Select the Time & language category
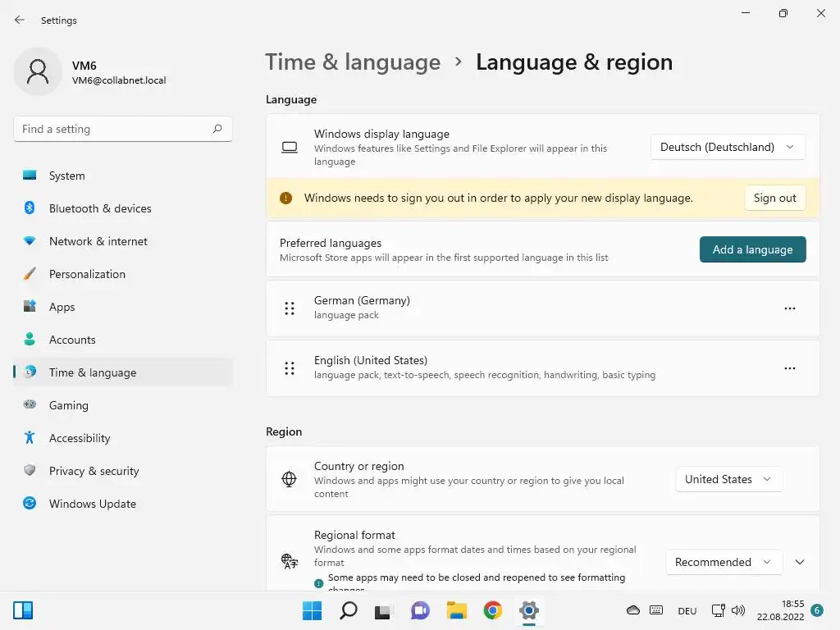Viewport: 840px width, 630px height. click(x=123, y=372)
